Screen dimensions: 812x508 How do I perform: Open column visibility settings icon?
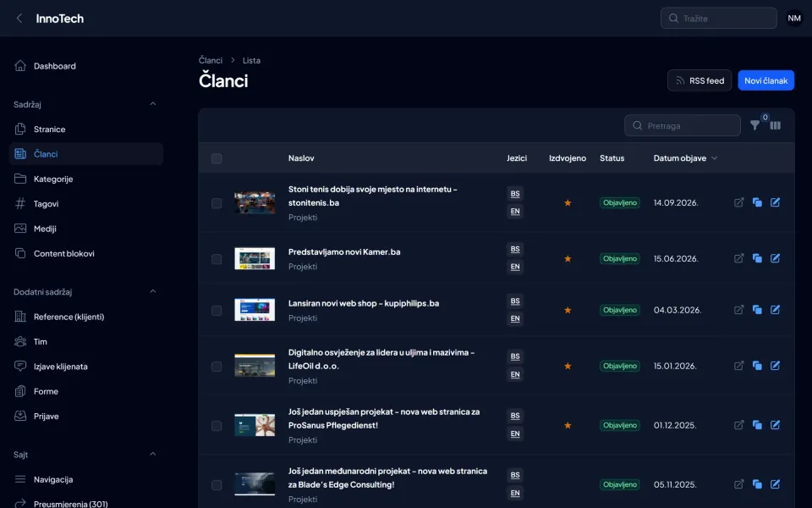coord(776,125)
